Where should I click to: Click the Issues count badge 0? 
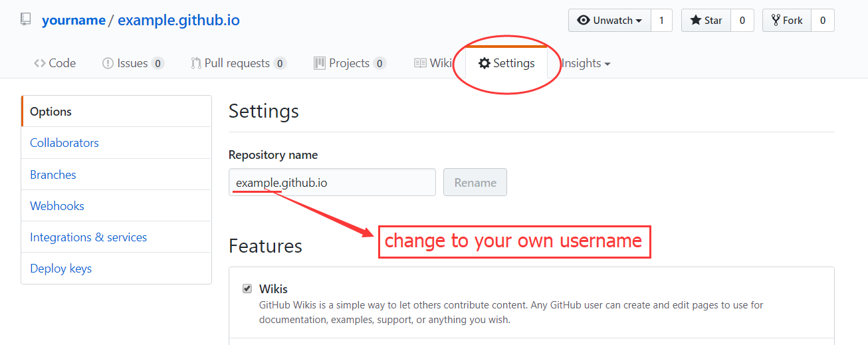click(x=158, y=64)
